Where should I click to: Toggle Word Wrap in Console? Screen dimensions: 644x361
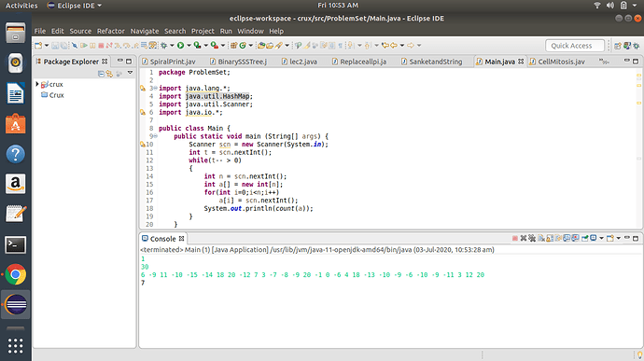558,238
